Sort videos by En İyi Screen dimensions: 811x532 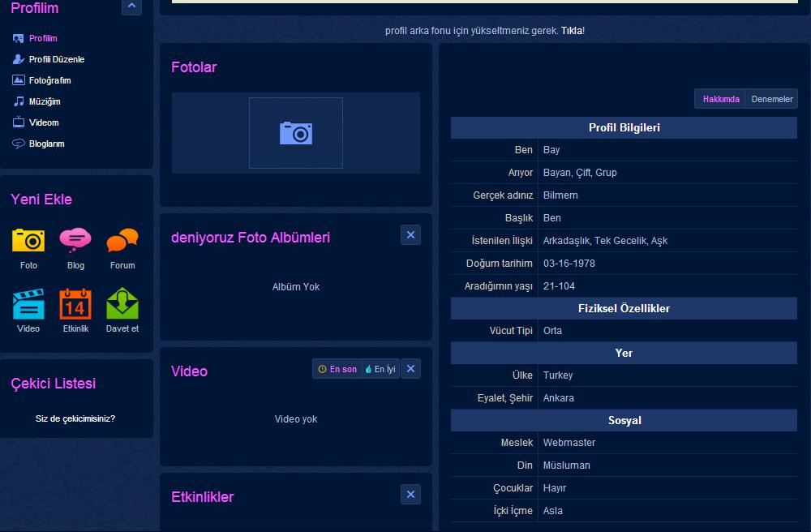pyautogui.click(x=380, y=369)
